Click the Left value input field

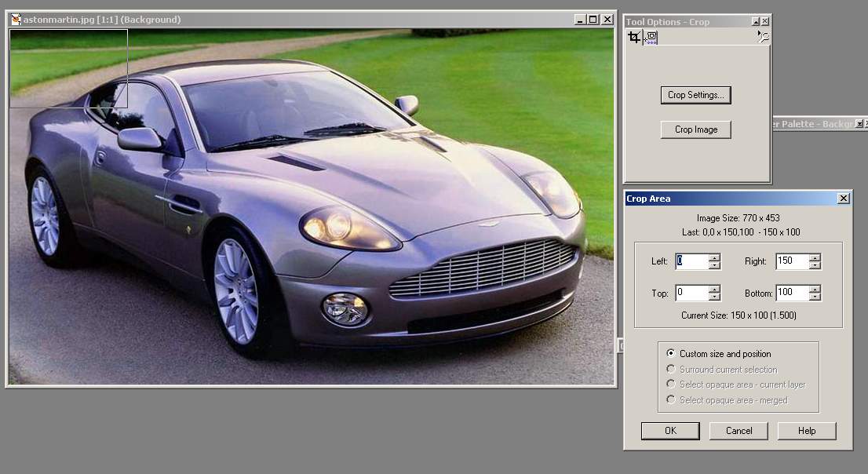[692, 261]
